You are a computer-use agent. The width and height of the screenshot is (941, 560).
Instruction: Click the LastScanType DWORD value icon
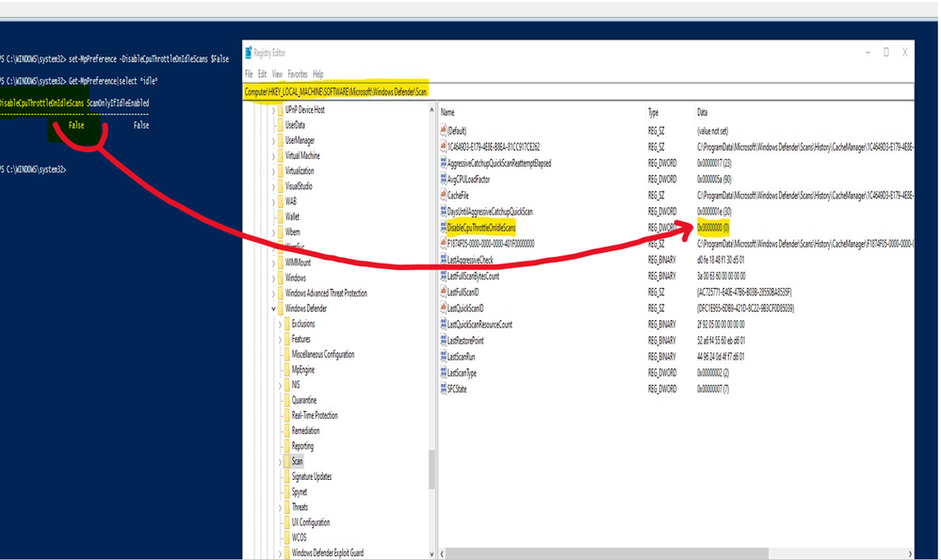(x=444, y=374)
